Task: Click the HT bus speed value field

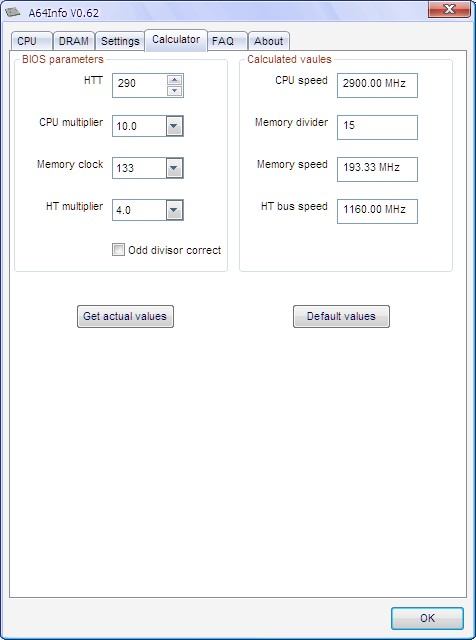Action: coord(377,211)
